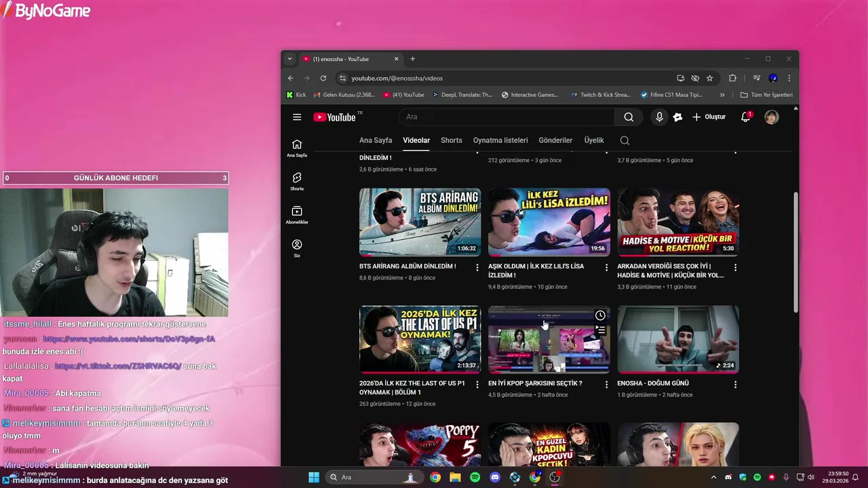Open Siz in the YouTube sidebar
The width and height of the screenshot is (868, 488).
(297, 248)
